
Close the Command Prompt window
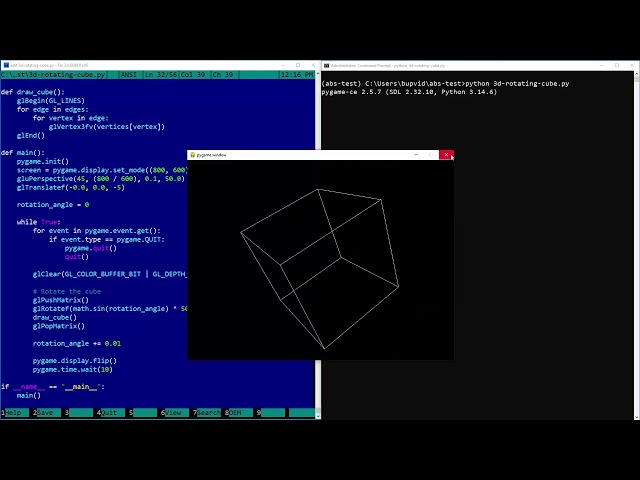pyautogui.click(x=632, y=65)
